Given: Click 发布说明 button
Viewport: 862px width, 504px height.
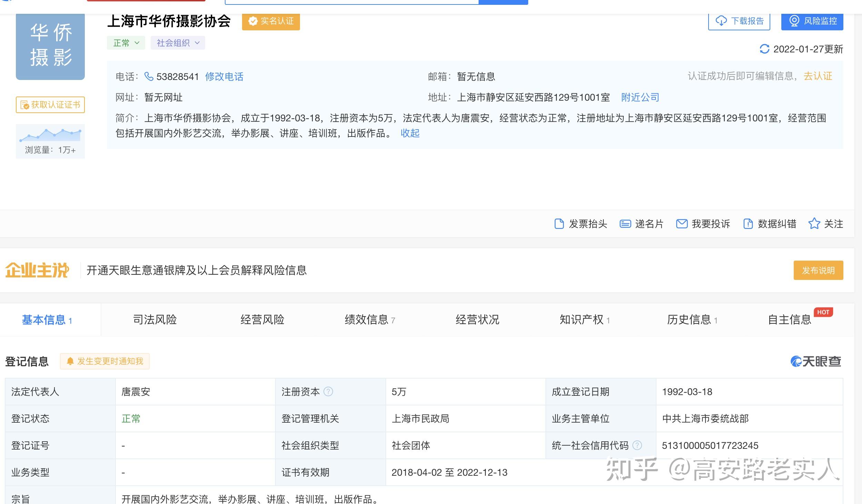Looking at the screenshot, I should point(818,270).
